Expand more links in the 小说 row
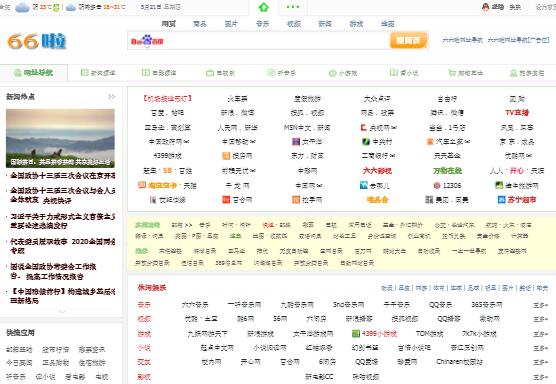556x384 pixels. coord(540,348)
